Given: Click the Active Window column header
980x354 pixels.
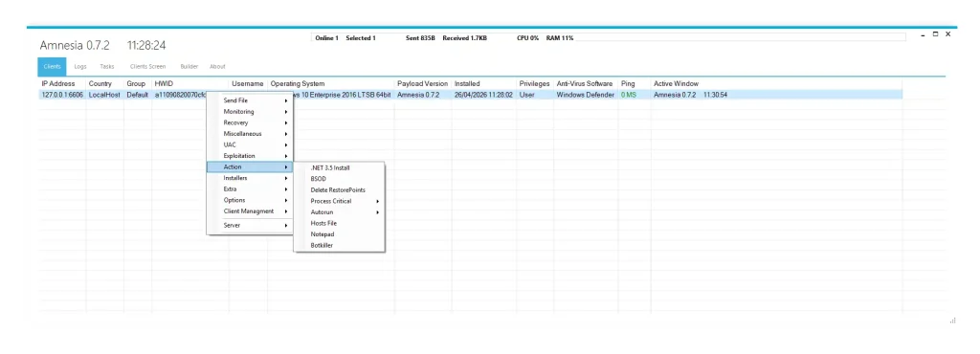Looking at the screenshot, I should (x=776, y=83).
